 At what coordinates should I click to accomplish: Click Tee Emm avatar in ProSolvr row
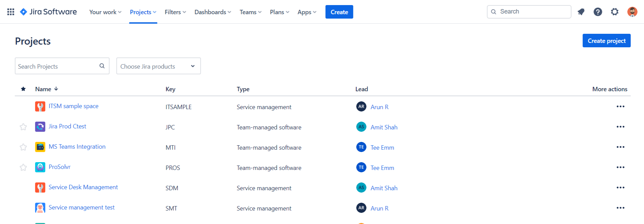pyautogui.click(x=361, y=167)
